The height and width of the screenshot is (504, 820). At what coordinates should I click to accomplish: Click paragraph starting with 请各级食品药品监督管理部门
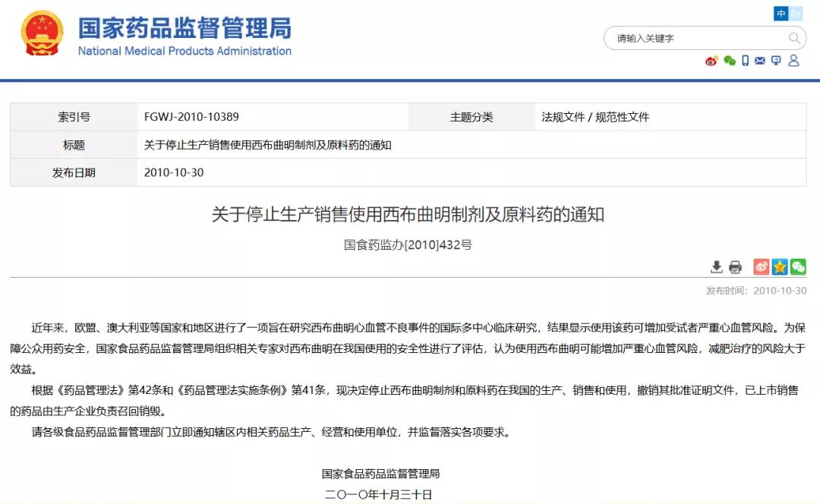(272, 432)
